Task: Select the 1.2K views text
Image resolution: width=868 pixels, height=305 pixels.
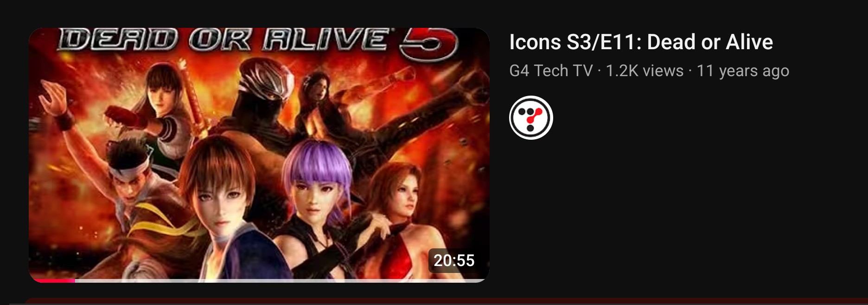Action: [645, 71]
